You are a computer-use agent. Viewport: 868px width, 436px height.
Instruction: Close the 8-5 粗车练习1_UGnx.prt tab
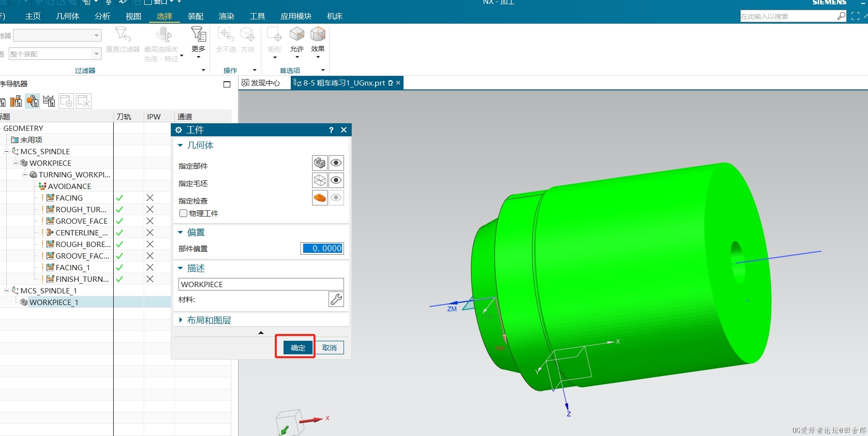click(398, 83)
